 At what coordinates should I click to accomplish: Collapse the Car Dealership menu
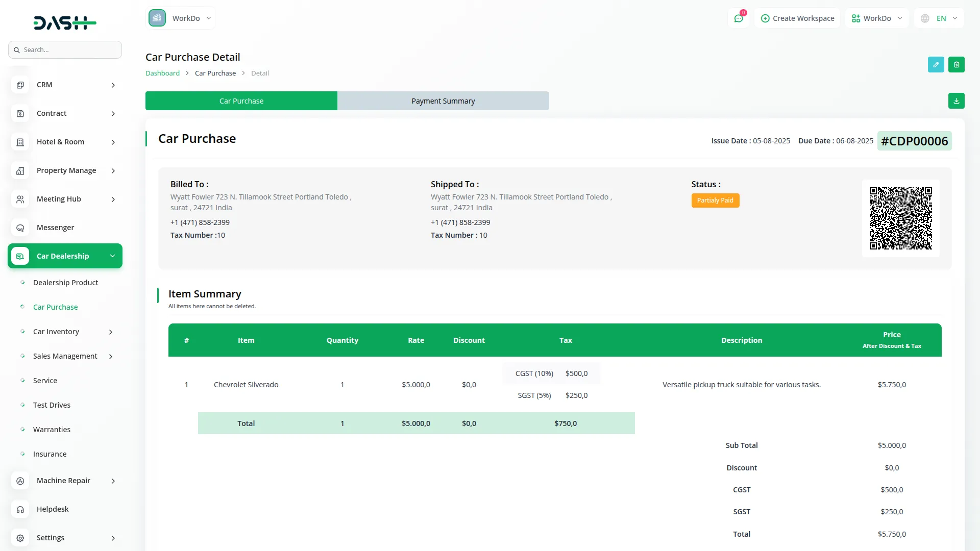tap(112, 256)
